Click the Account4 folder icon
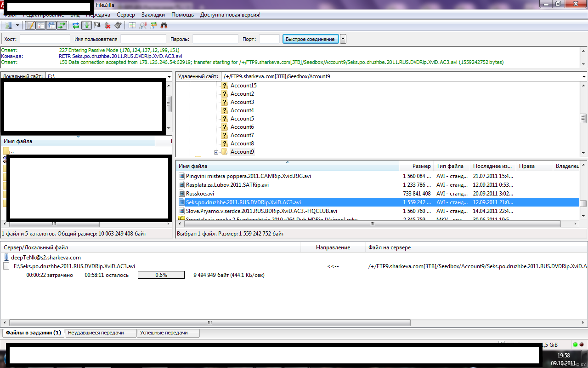The image size is (588, 368). pyautogui.click(x=225, y=110)
